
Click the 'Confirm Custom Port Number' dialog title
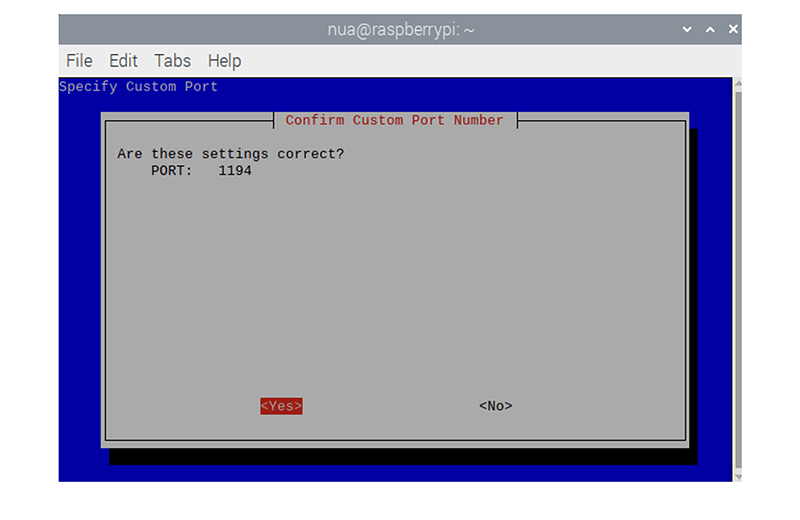(x=394, y=120)
